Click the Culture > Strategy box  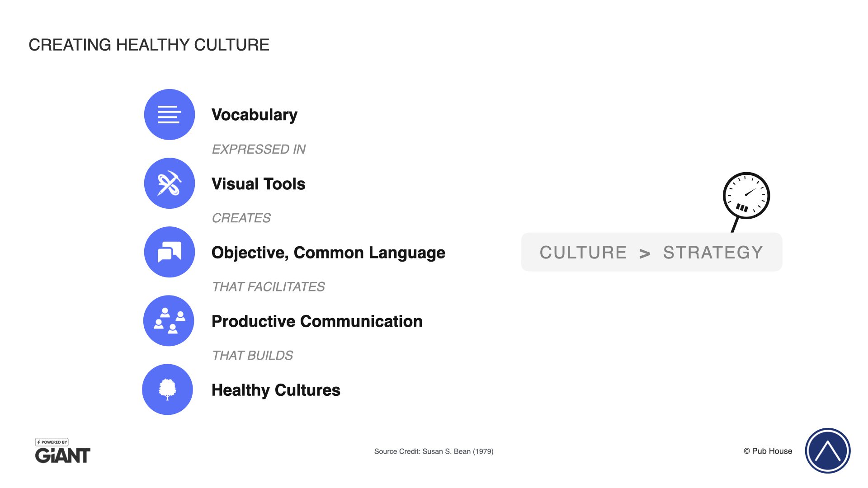coord(651,252)
